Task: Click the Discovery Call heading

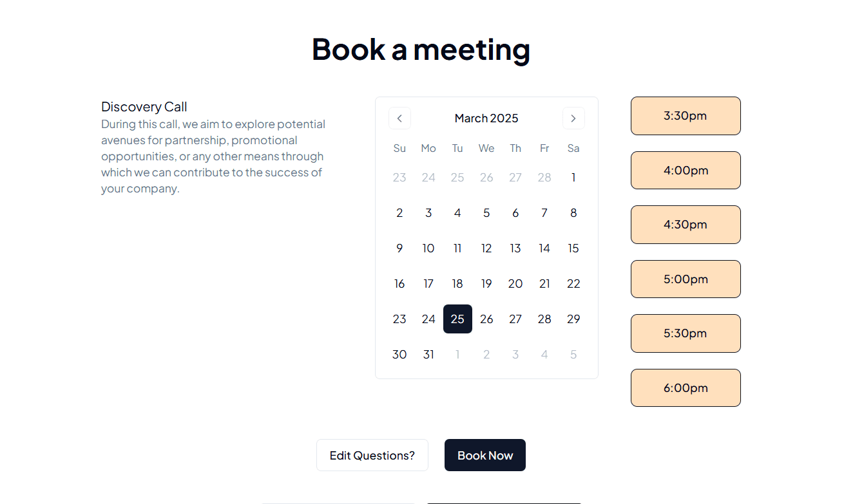Action: coord(144,106)
